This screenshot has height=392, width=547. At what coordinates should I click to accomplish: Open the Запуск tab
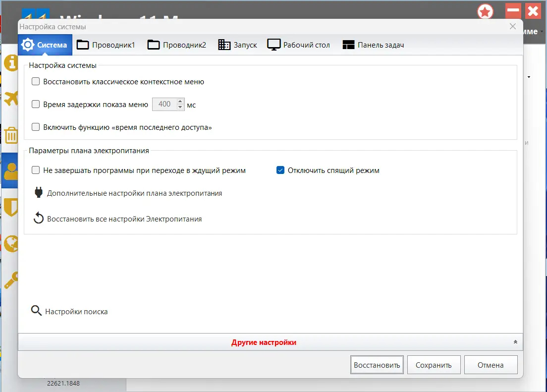pos(237,45)
